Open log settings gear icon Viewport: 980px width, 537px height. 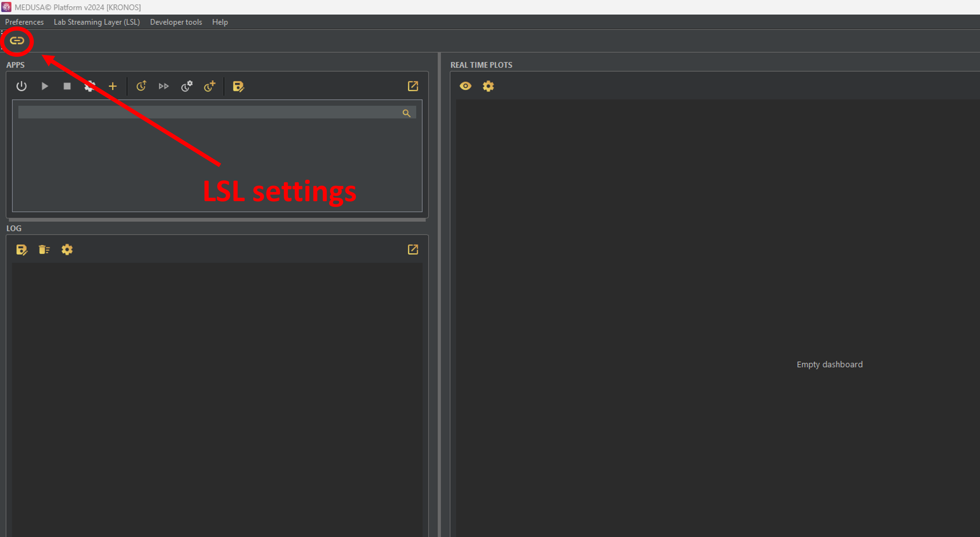(67, 250)
